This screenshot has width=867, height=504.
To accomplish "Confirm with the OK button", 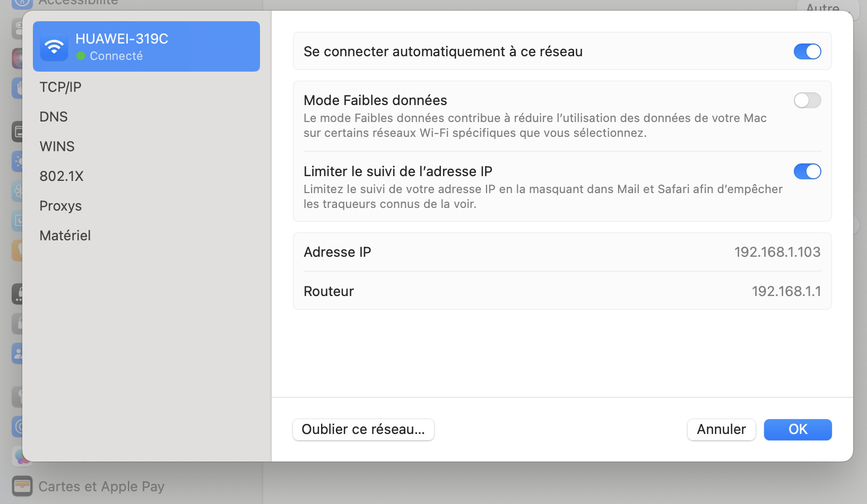I will click(798, 430).
